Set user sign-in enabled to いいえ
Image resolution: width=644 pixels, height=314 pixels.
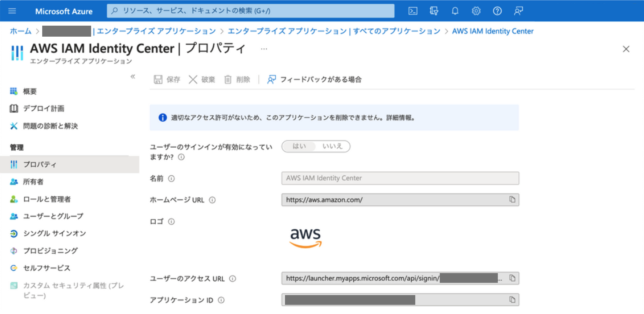pos(332,146)
